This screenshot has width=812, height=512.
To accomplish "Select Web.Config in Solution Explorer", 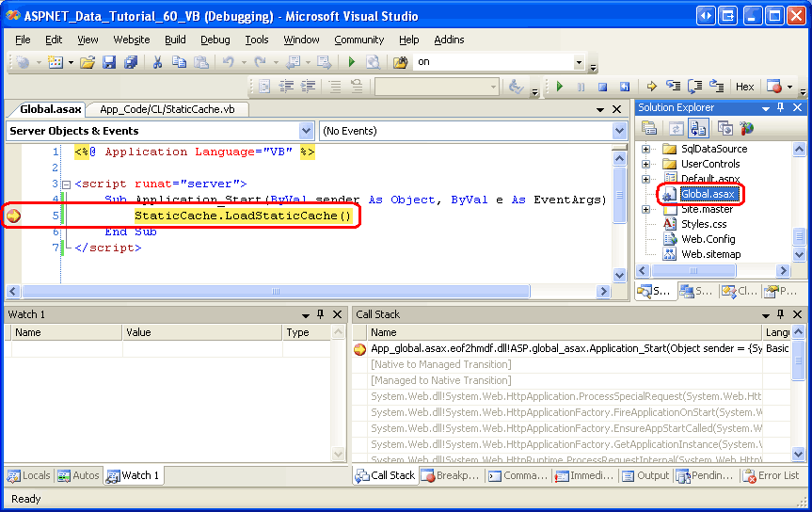I will click(x=708, y=239).
